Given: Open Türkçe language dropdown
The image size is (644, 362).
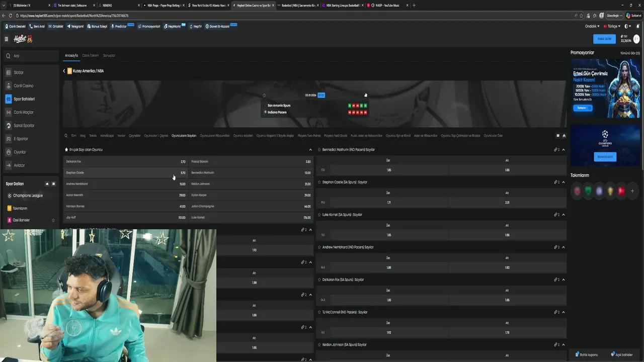Looking at the screenshot, I should 611,26.
